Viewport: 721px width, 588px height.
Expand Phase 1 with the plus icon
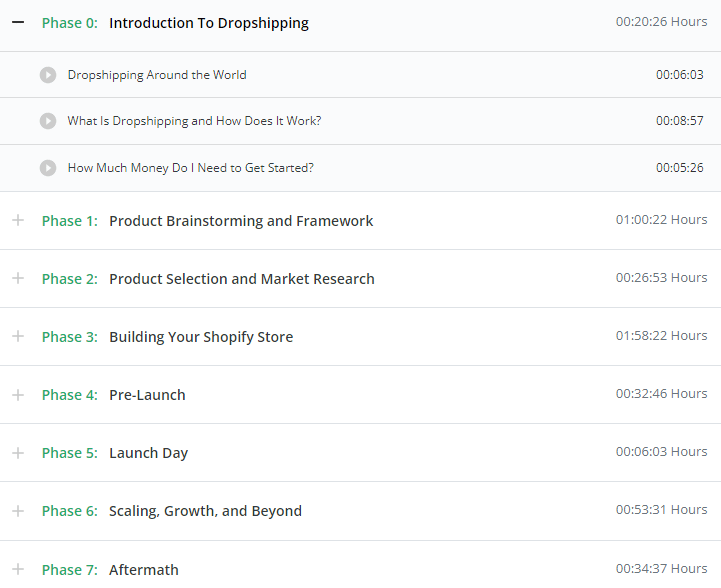pyautogui.click(x=18, y=220)
